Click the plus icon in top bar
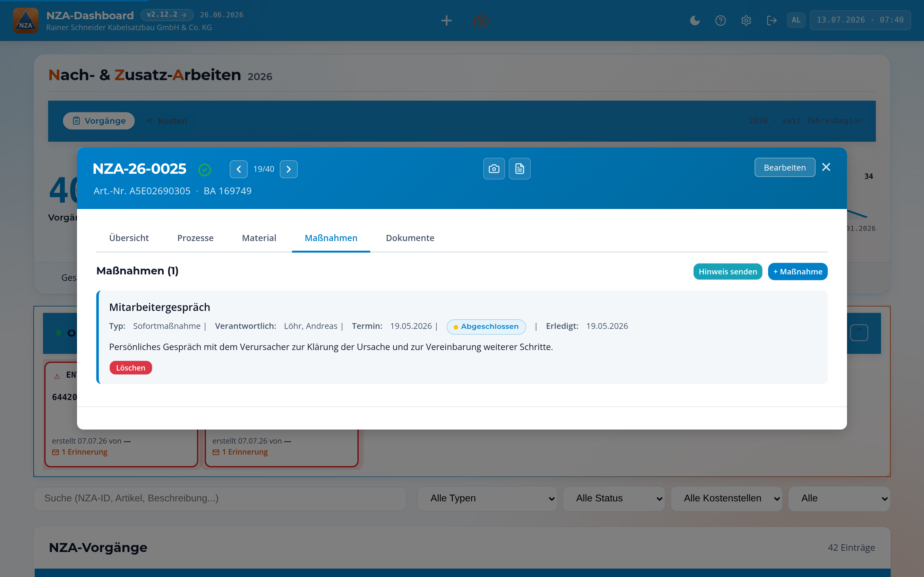924x577 pixels. 446,20
